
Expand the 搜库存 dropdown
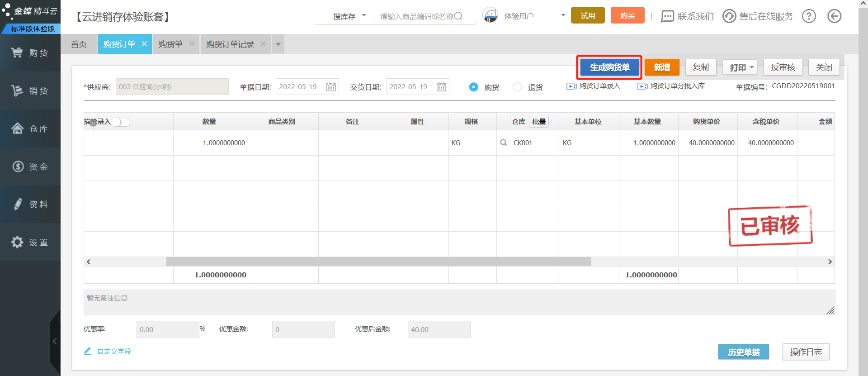click(x=364, y=16)
